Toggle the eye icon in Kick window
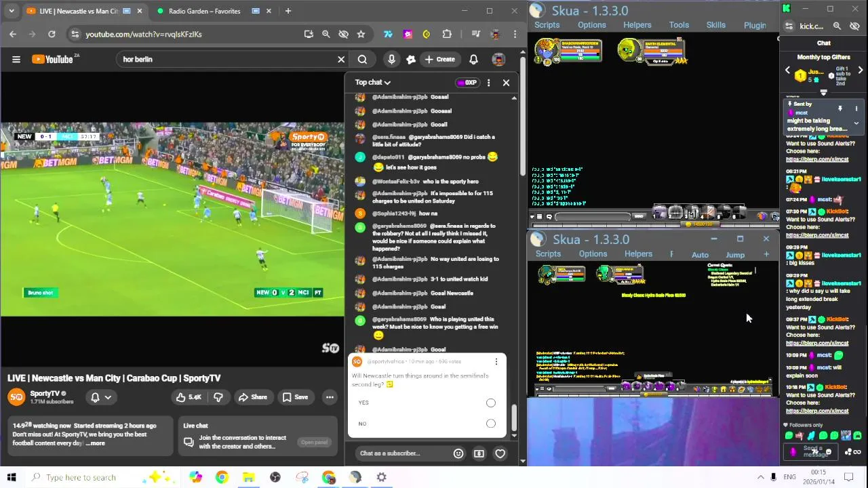The image size is (868, 488). pos(854,26)
